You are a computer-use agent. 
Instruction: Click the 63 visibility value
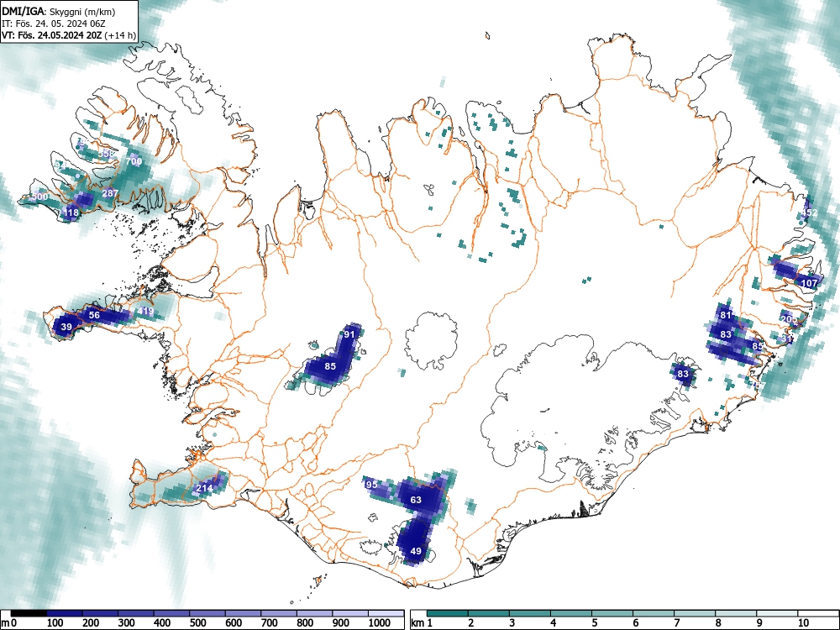pyautogui.click(x=416, y=500)
